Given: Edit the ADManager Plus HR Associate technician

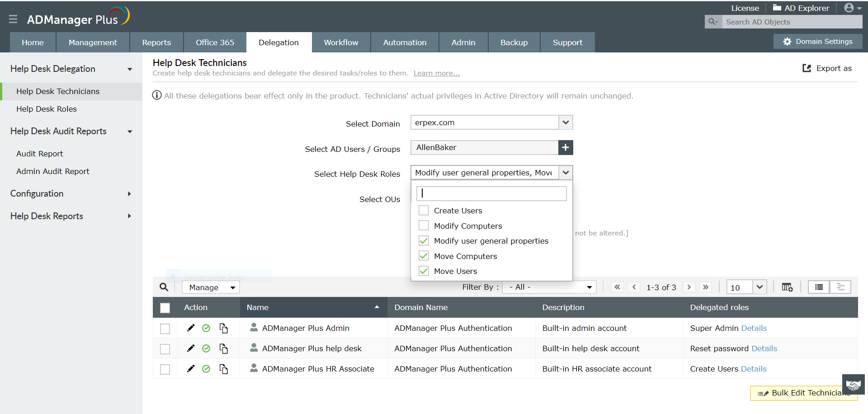Looking at the screenshot, I should click(x=191, y=369).
